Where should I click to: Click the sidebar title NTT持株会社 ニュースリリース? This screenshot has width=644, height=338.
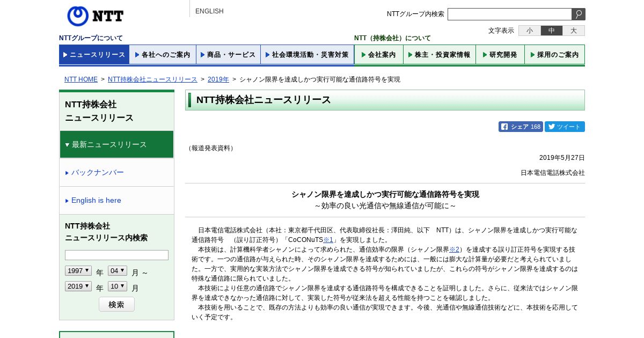tap(99, 111)
